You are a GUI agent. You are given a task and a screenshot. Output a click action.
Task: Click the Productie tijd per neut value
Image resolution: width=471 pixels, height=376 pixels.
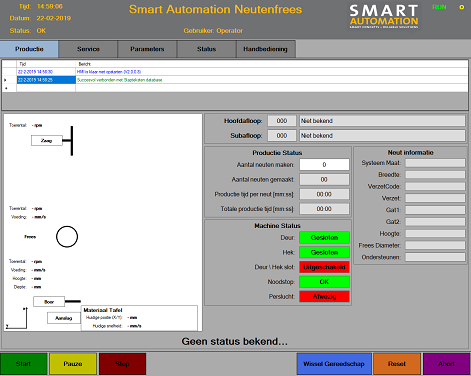324,194
